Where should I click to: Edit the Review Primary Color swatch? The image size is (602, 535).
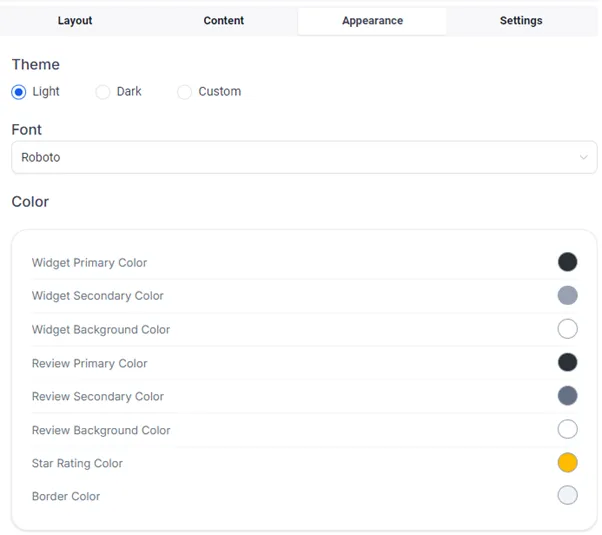click(567, 362)
